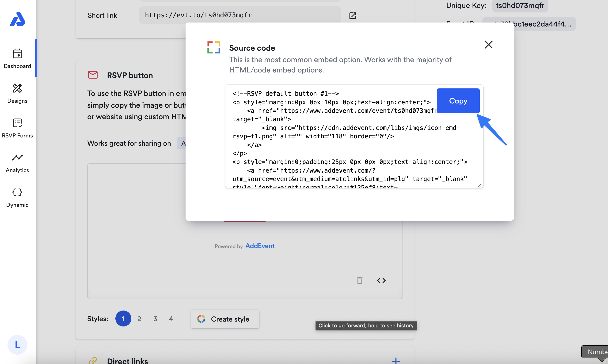Viewport: 608px width, 364px height.
Task: Copy the source code
Action: (x=458, y=101)
